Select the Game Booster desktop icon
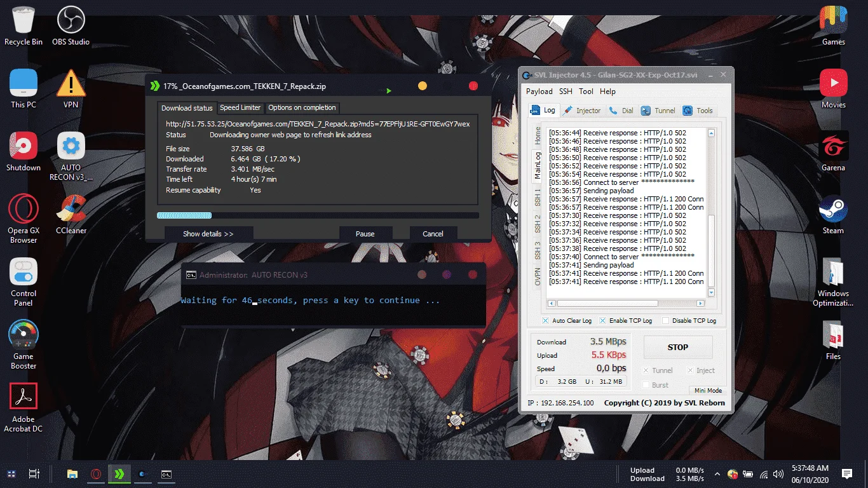 24,345
